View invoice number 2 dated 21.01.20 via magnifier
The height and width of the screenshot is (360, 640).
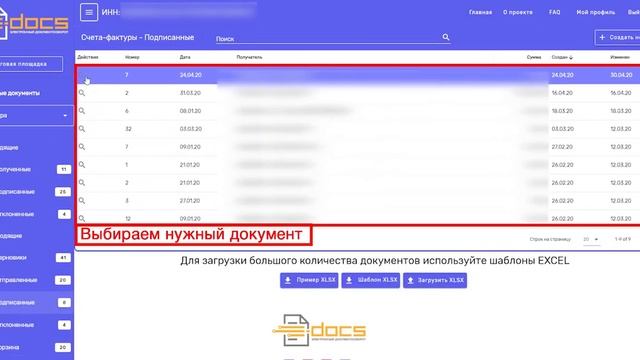82,183
